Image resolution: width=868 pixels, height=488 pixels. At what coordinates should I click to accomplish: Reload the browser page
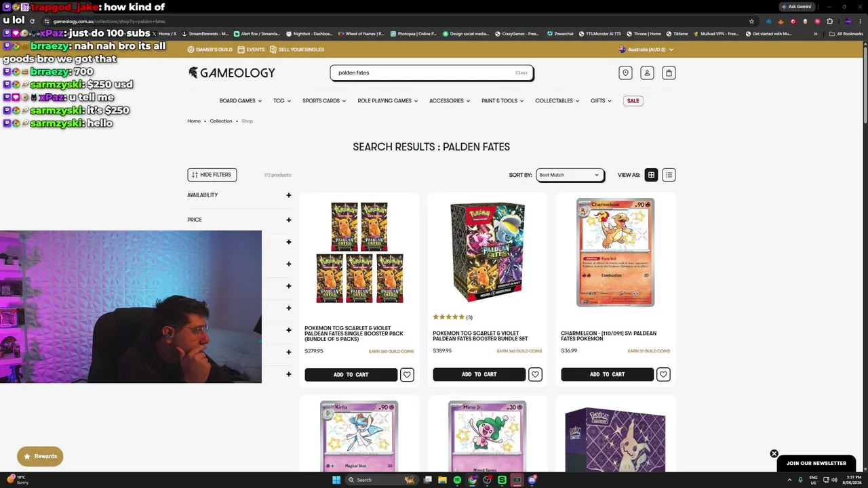click(x=32, y=21)
